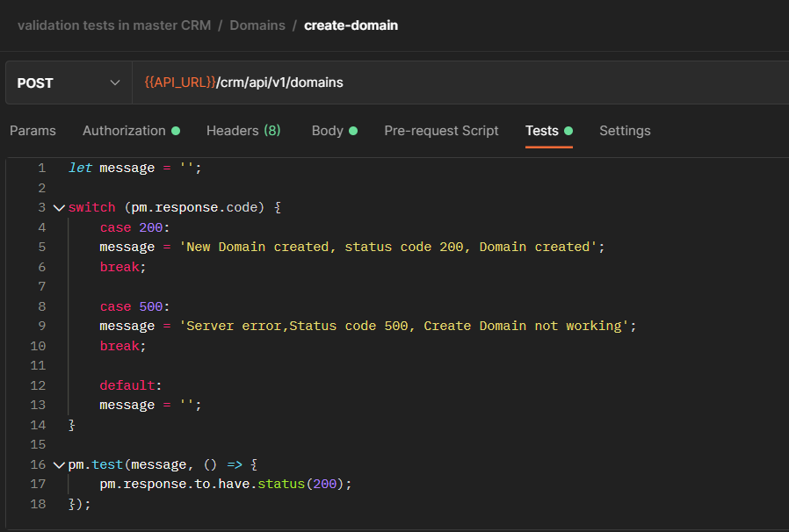789x532 pixels.
Task: Click the request URL field
Action: pyautogui.click(x=351, y=82)
